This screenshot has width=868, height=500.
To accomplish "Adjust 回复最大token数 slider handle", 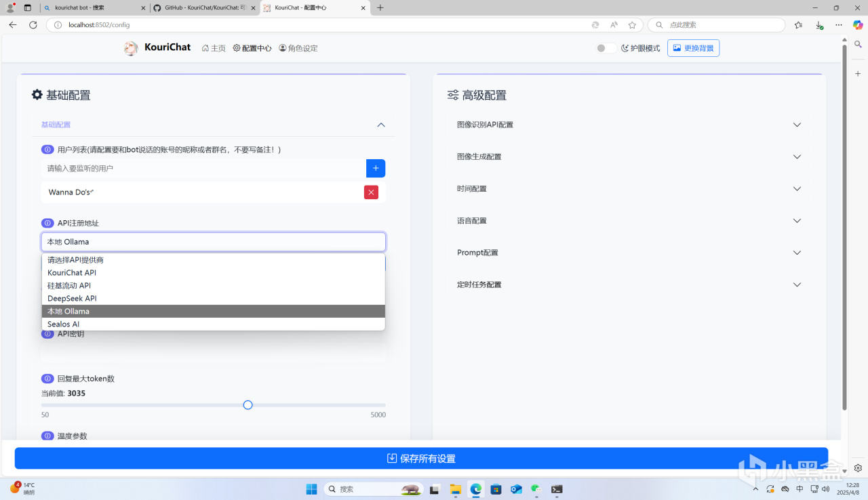I will point(248,405).
